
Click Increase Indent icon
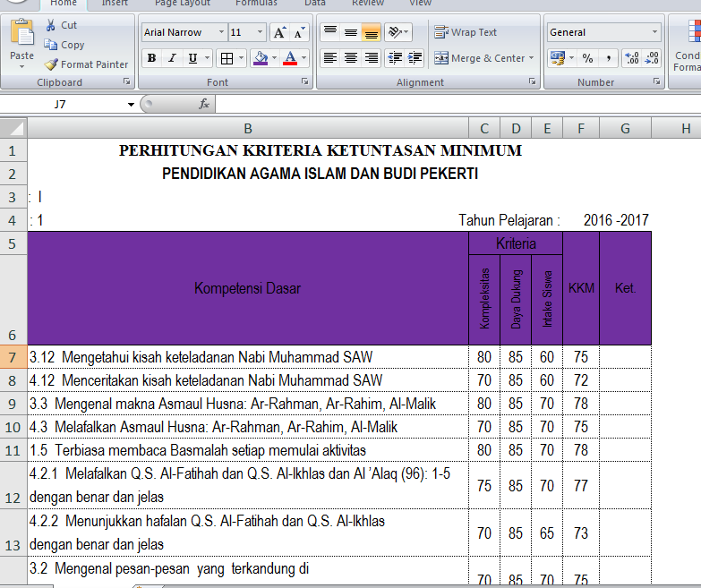tap(415, 58)
